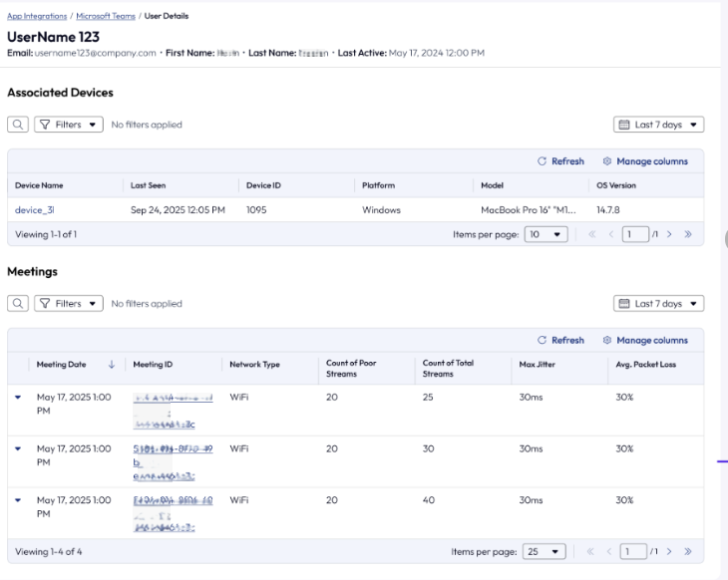Click Max Jitter column header

[x=538, y=364]
